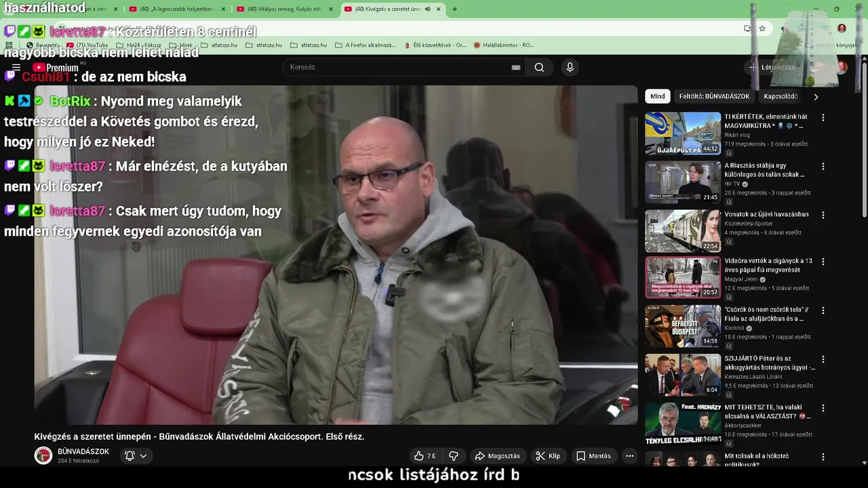Select the Kapcsolódó filter chip
The height and width of the screenshot is (488, 868).
(x=781, y=96)
